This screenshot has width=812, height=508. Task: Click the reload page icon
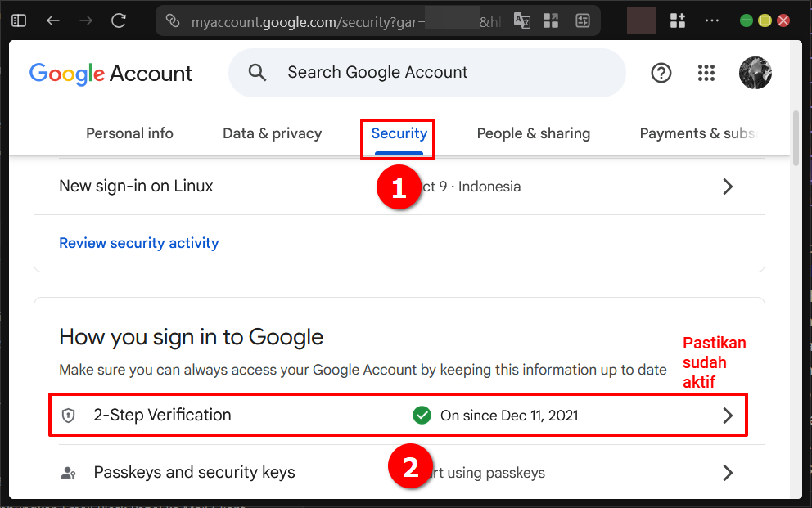[118, 20]
